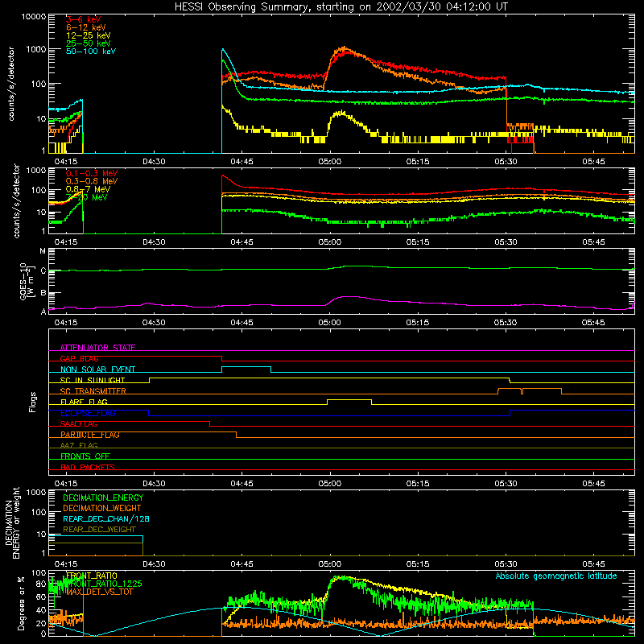
Task: Click the Absolute geomagnetic latitude label
Action: point(556,576)
